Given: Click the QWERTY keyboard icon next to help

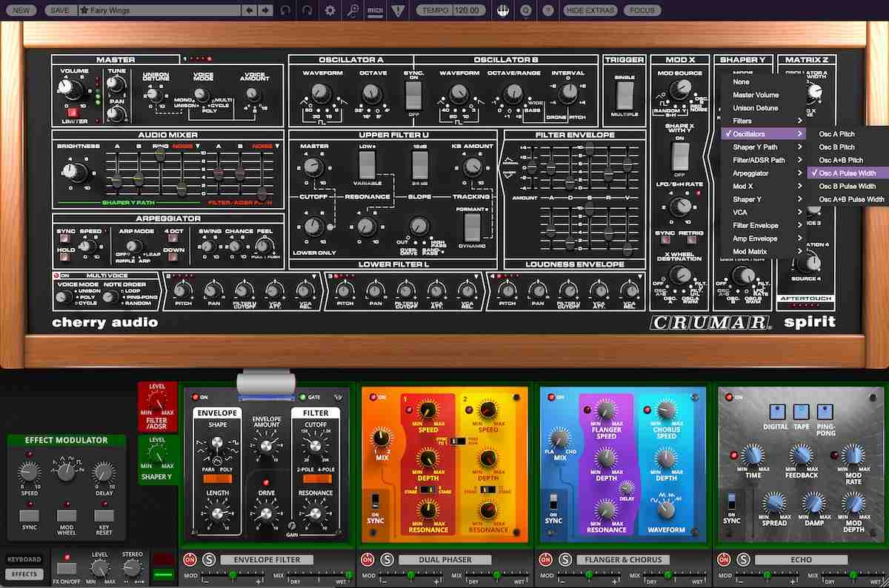Looking at the screenshot, I should 525,10.
